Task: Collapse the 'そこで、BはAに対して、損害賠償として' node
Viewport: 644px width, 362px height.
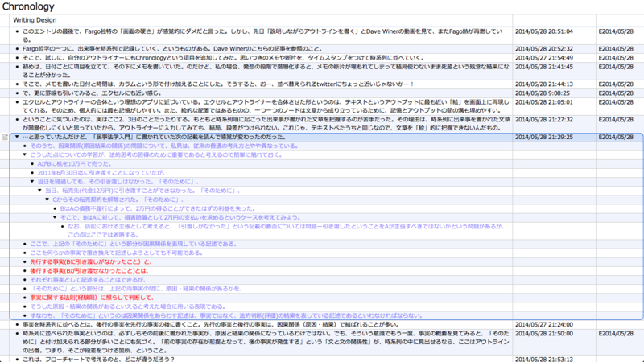Action: click(55, 217)
